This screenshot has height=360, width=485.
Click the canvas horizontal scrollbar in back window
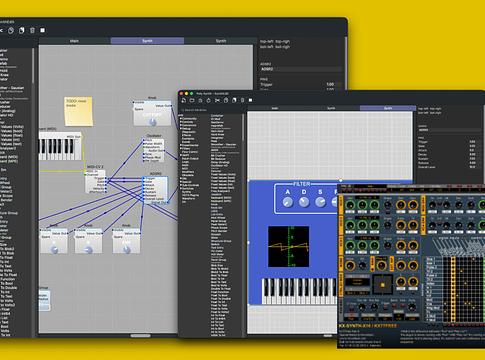click(x=140, y=336)
